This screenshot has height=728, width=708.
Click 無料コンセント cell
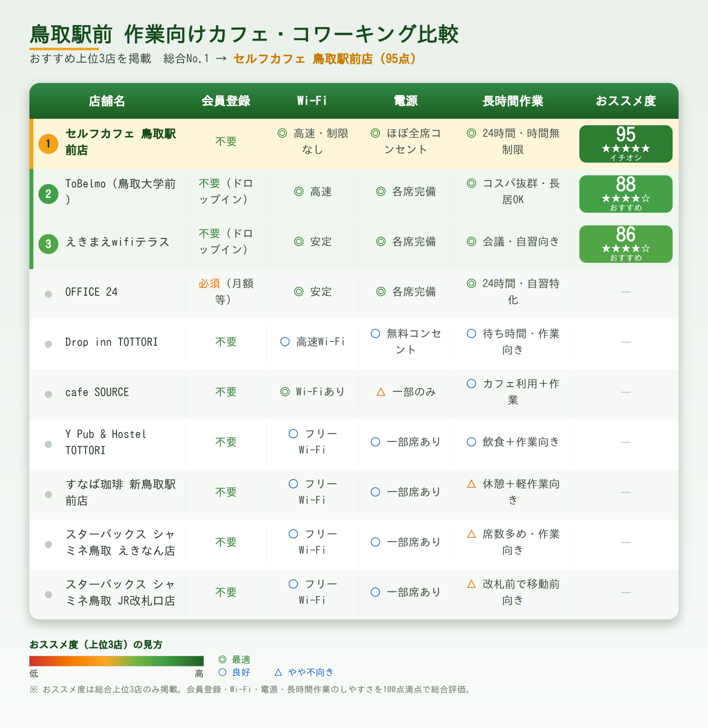pyautogui.click(x=406, y=342)
